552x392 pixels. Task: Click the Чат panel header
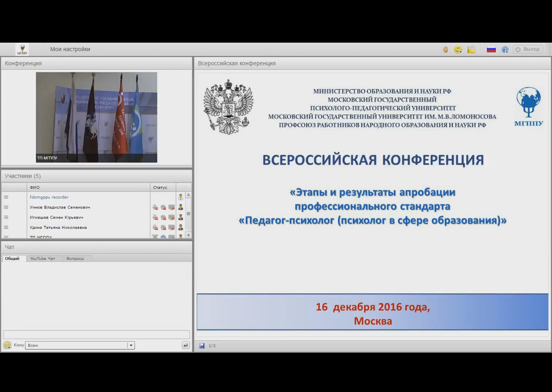pos(97,247)
